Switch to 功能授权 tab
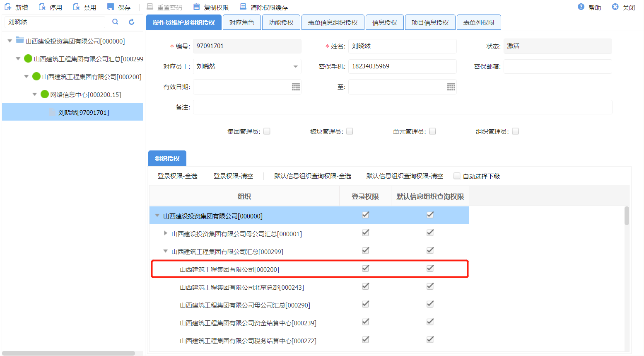 (x=281, y=22)
